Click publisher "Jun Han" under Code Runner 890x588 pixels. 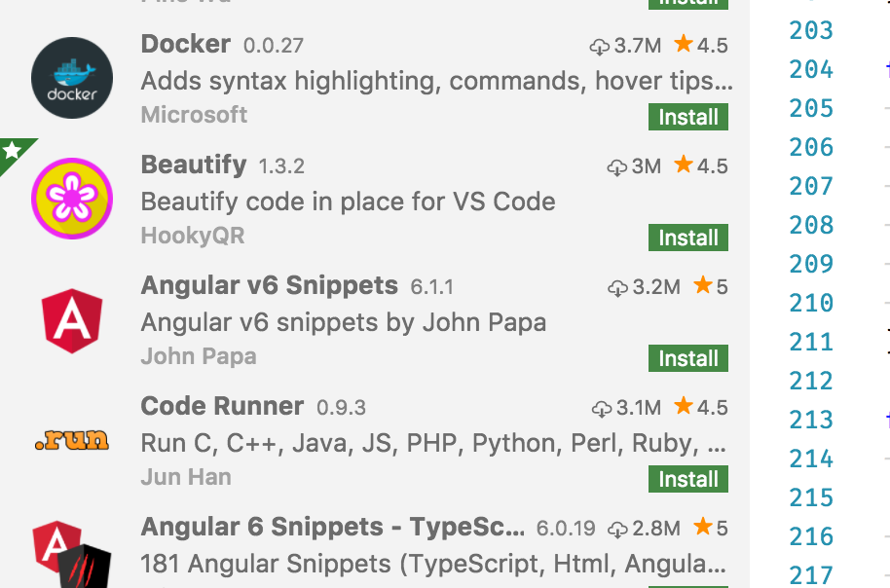(185, 477)
